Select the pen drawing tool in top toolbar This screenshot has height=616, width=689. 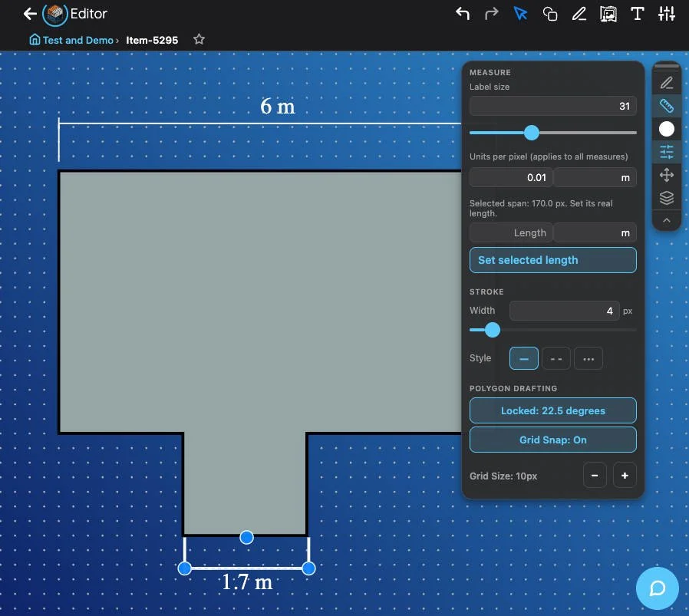[579, 14]
